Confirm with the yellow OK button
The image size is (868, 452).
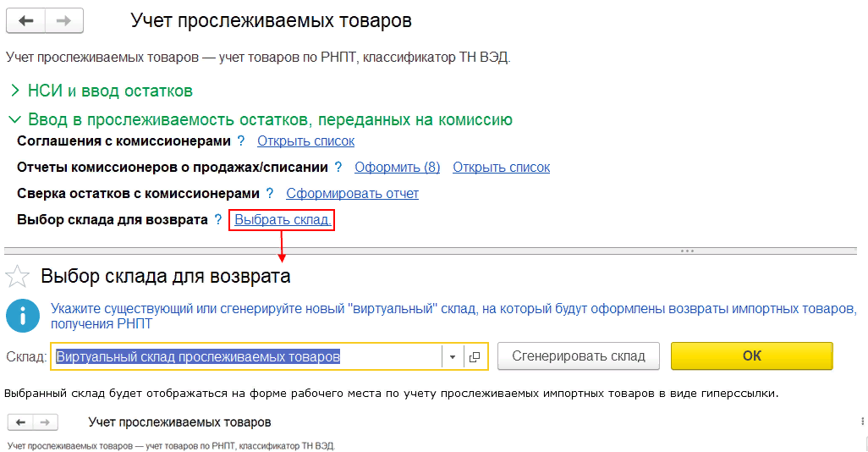[x=751, y=356]
